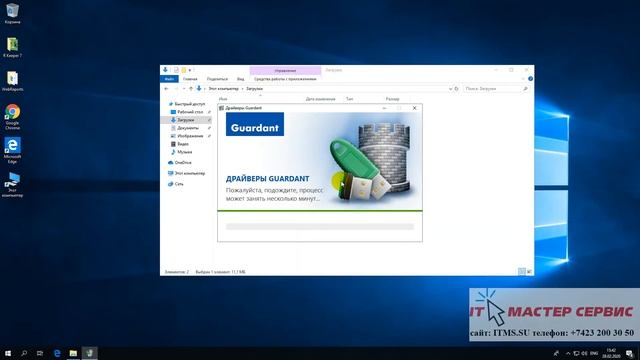Open the K-Keeper desktop icon

(x=12, y=47)
